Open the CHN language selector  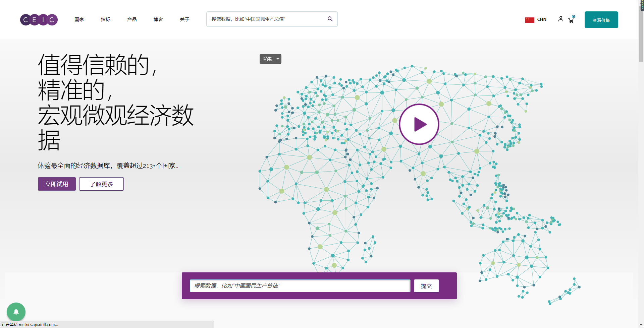coord(542,19)
